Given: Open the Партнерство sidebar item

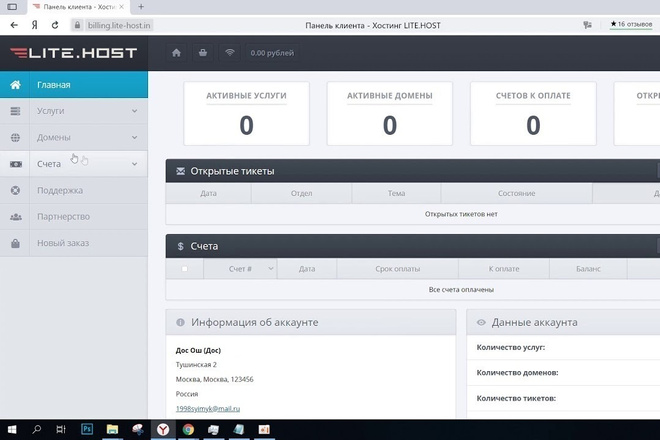Looking at the screenshot, I should [x=74, y=217].
